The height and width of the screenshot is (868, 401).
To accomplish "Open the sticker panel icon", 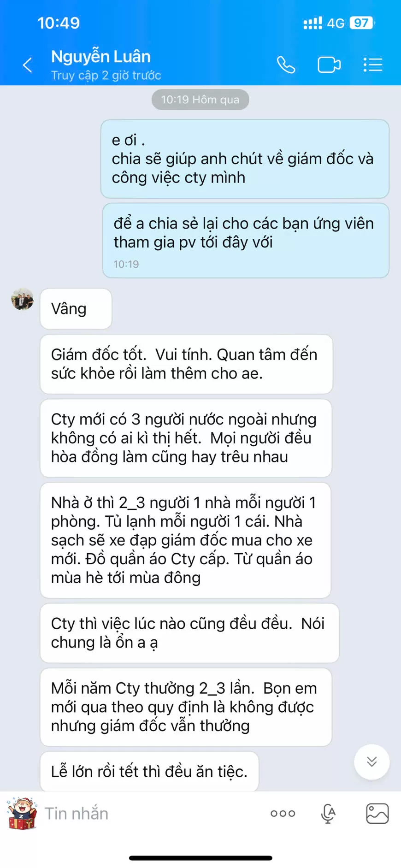I will pos(22,813).
